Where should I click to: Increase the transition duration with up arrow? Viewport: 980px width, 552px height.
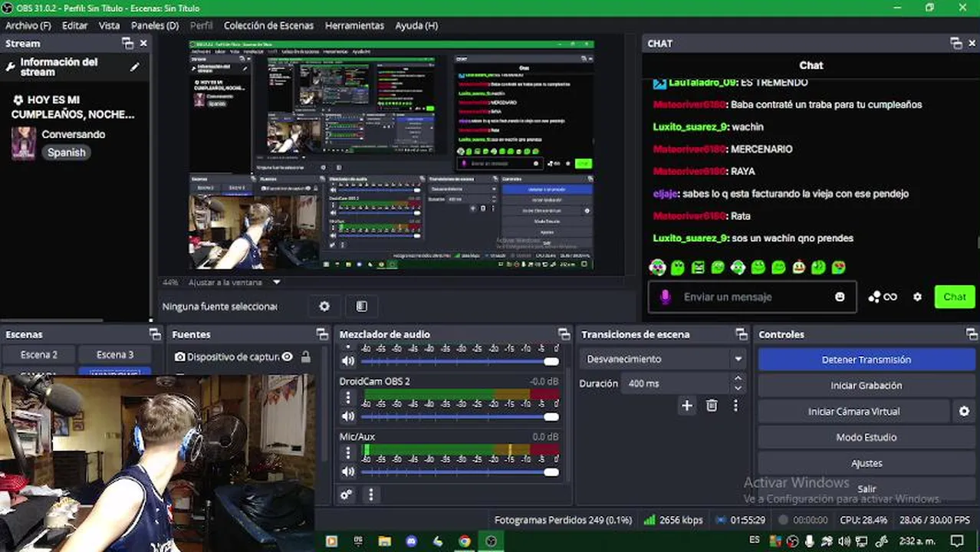point(738,379)
